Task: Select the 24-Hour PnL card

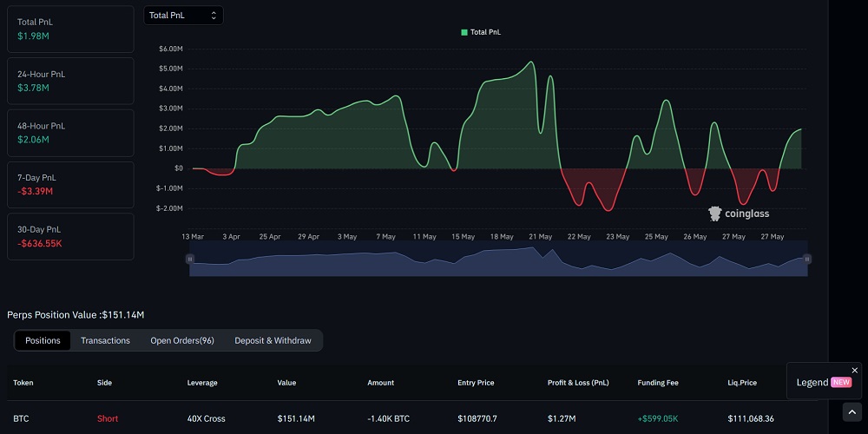Action: pos(70,81)
